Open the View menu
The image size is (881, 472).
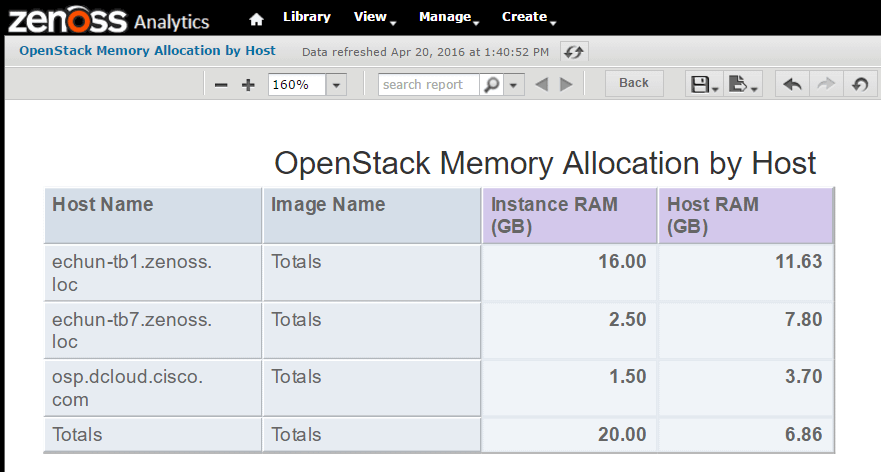tap(375, 17)
